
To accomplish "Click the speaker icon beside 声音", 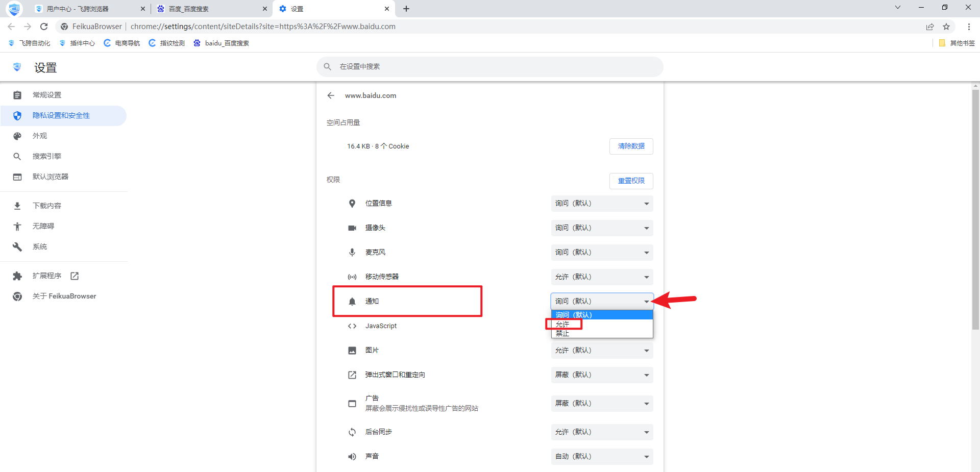I will 352,457.
